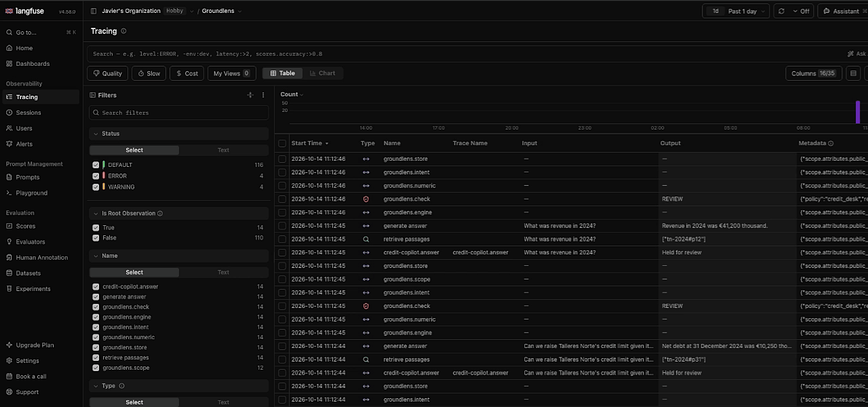The image size is (868, 407).
Task: Apply the Quality preset view
Action: click(x=107, y=73)
